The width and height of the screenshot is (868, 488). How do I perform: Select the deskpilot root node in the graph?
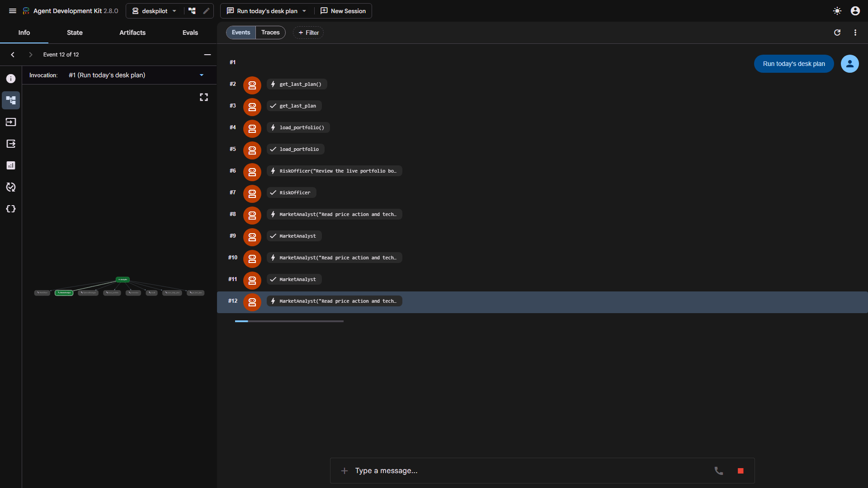coord(123,280)
